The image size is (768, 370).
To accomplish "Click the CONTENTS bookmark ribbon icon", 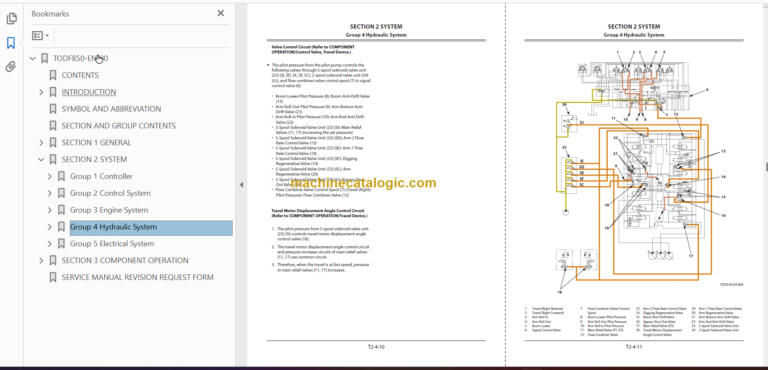I will pos(53,75).
